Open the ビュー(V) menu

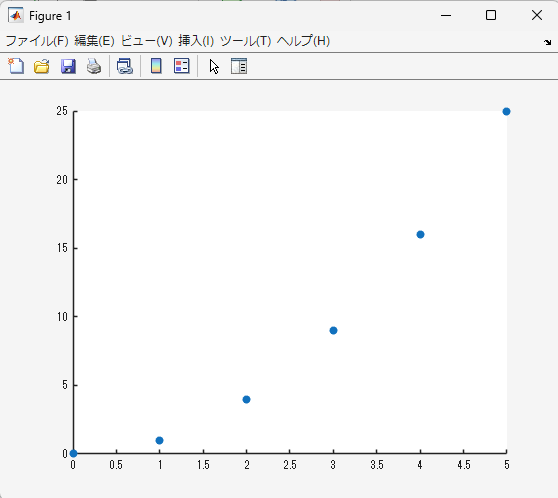point(147,41)
